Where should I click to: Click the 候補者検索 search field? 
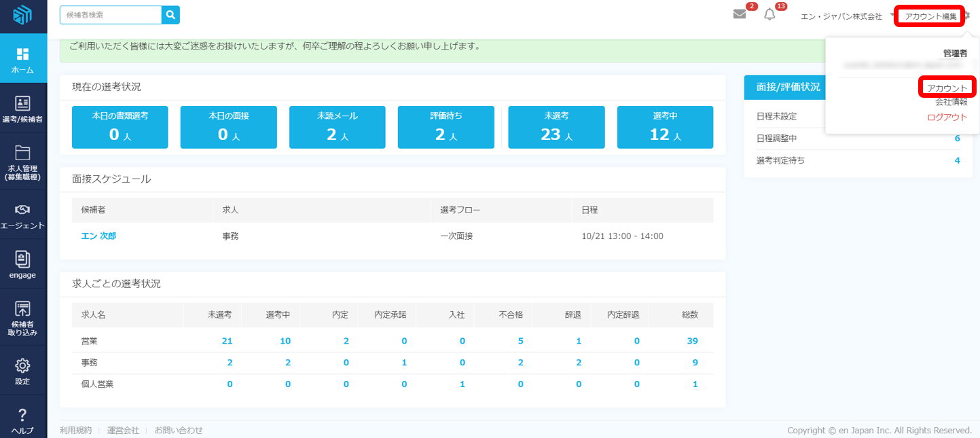tap(111, 14)
